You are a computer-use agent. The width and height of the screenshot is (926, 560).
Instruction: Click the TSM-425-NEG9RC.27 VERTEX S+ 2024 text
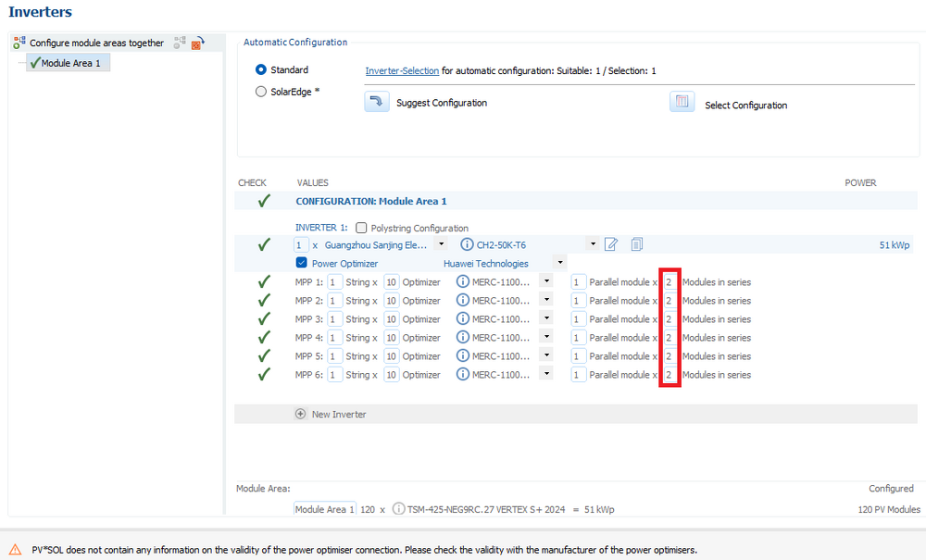(486, 509)
